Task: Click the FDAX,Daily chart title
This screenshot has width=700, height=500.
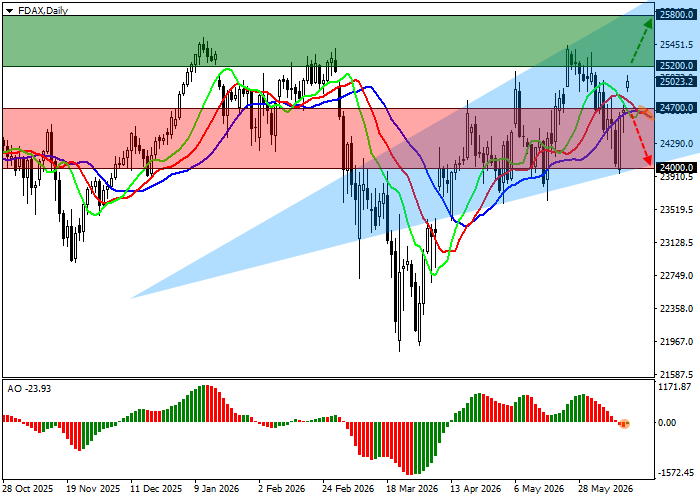Action: click(43, 10)
